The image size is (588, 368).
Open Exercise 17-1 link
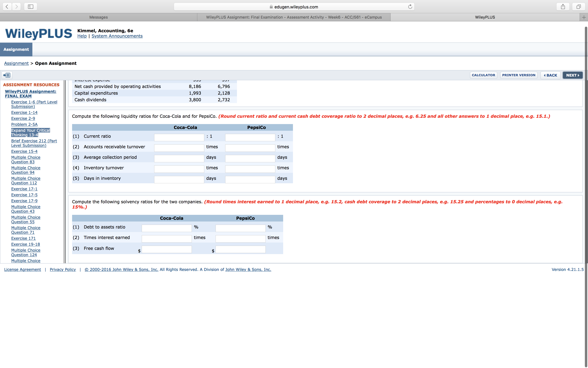tap(24, 189)
